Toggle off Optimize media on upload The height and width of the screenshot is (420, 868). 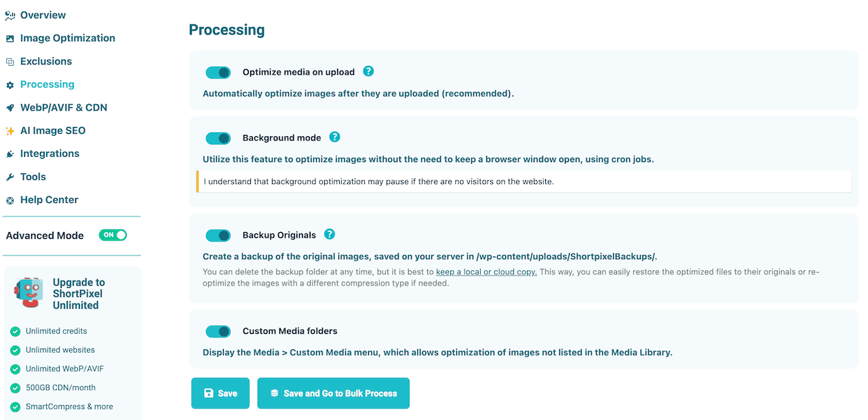tap(218, 72)
